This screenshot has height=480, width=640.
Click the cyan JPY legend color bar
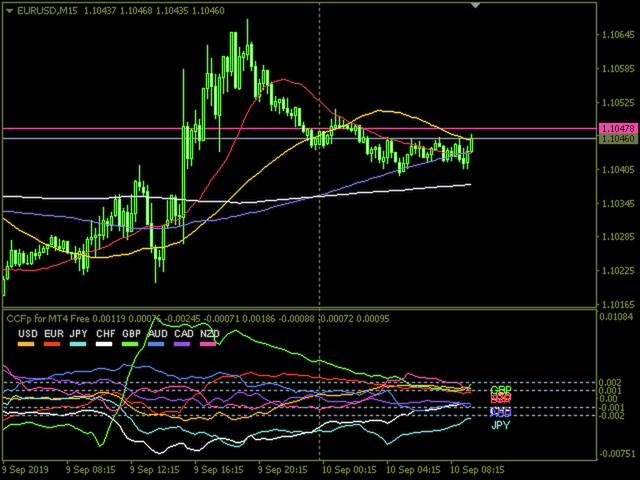tap(79, 345)
